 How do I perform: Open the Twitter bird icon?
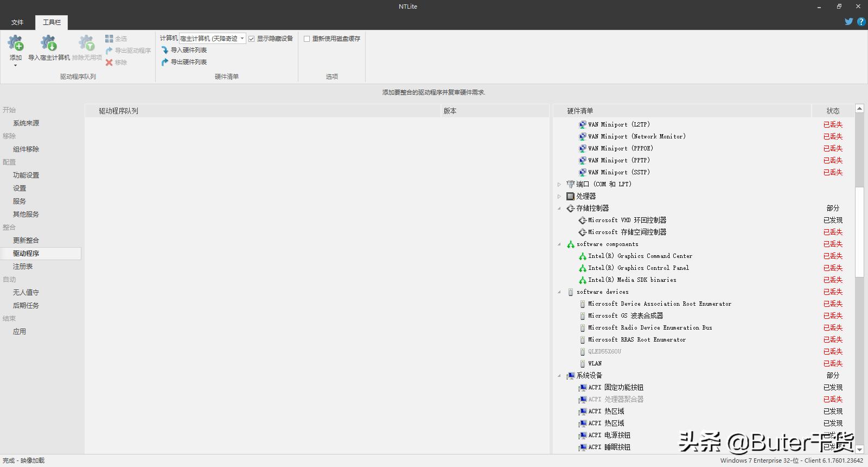(848, 22)
